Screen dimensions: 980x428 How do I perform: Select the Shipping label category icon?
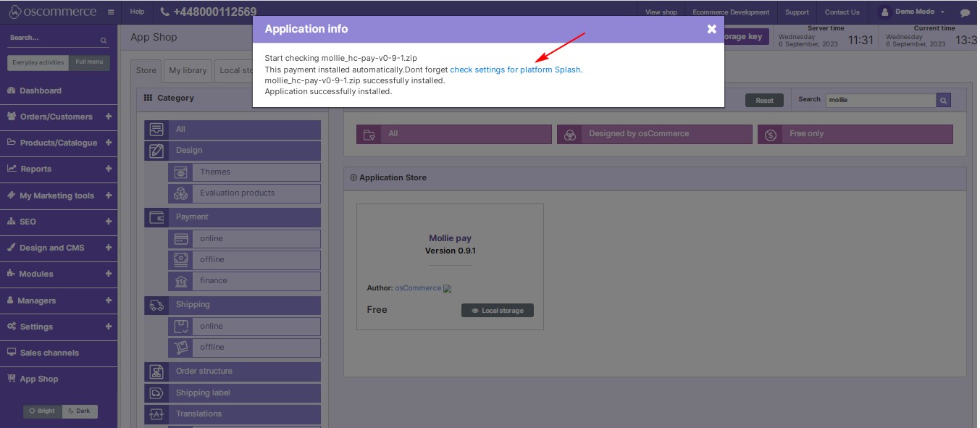point(156,393)
